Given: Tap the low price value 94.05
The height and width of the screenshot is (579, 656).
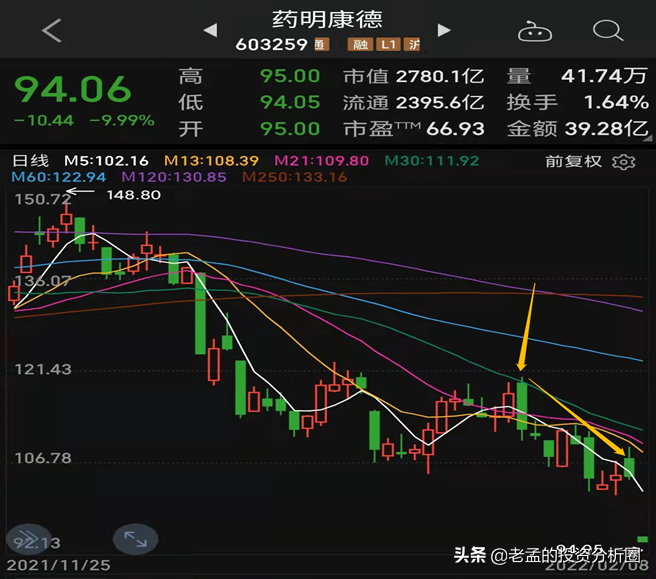Looking at the screenshot, I should [290, 102].
